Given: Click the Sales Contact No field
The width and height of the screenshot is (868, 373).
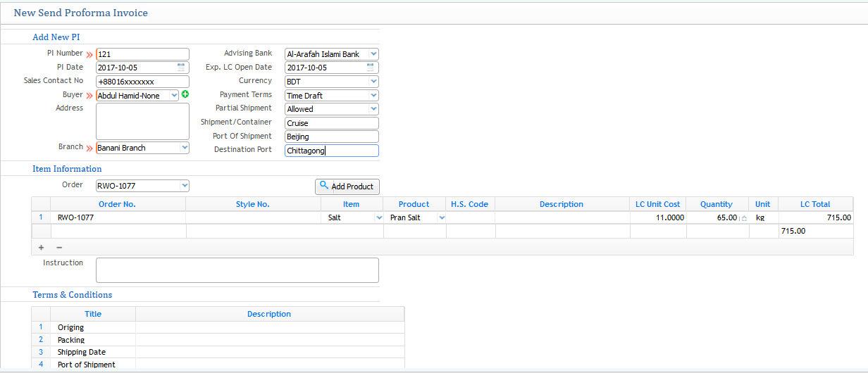Looking at the screenshot, I should (x=142, y=82).
